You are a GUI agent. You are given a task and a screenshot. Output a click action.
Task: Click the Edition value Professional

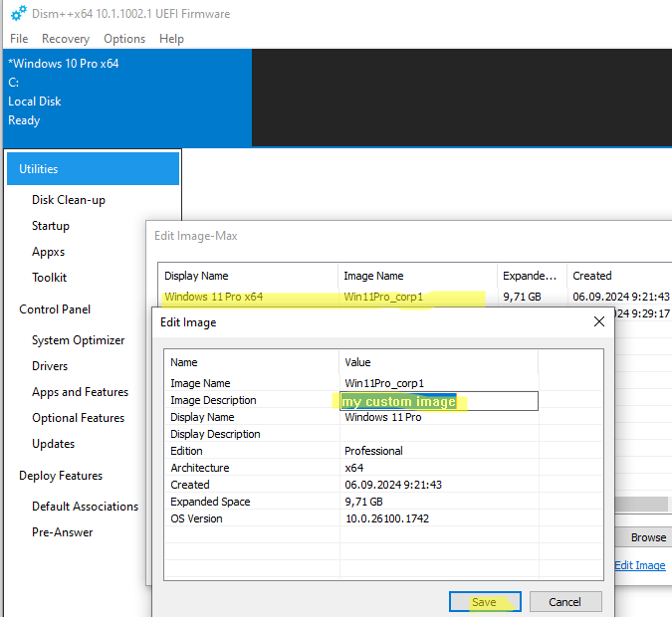tap(373, 451)
